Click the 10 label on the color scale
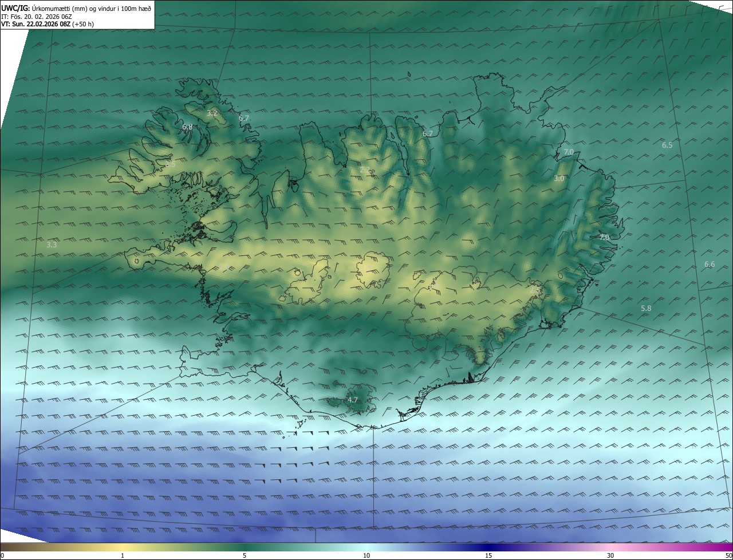 366,555
